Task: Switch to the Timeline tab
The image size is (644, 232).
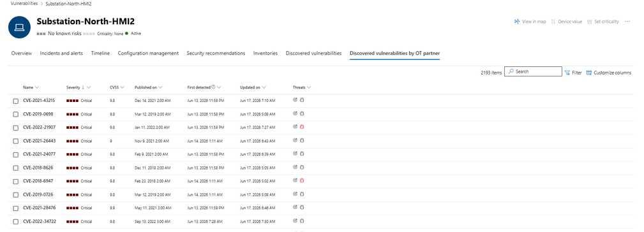Action: tap(100, 54)
